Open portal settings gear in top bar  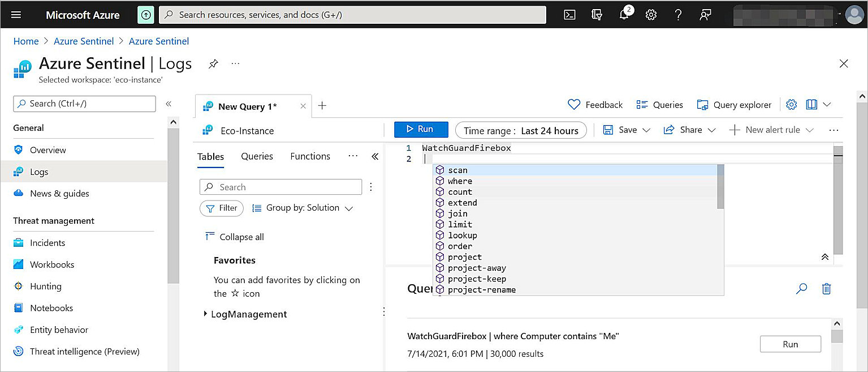[651, 15]
